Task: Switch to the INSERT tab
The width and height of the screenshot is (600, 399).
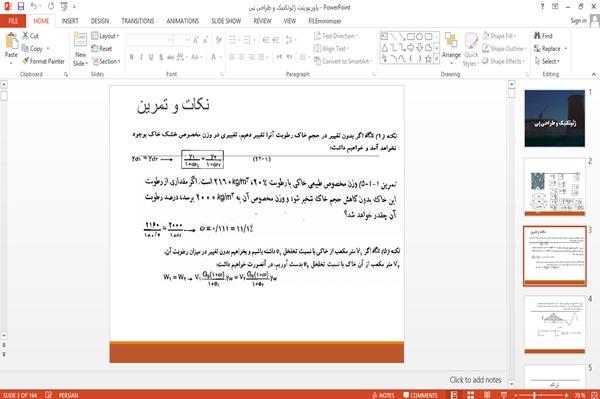Action: point(70,21)
